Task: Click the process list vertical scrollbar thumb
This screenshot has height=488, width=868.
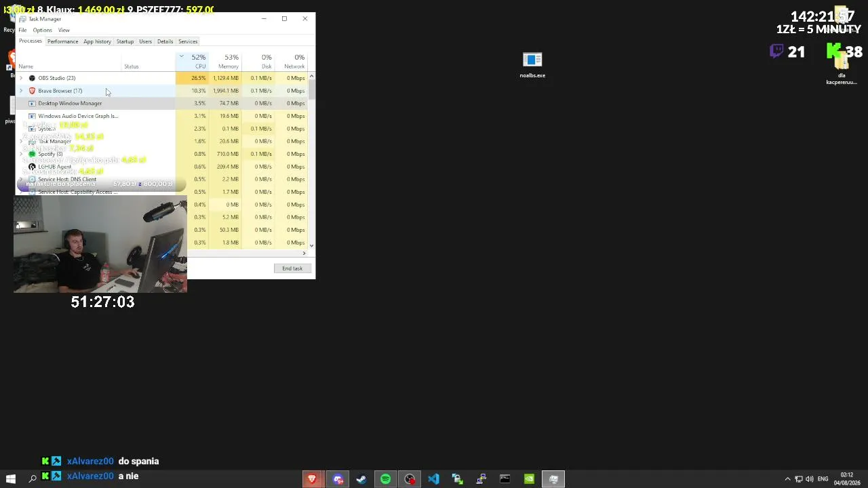Action: point(311,90)
